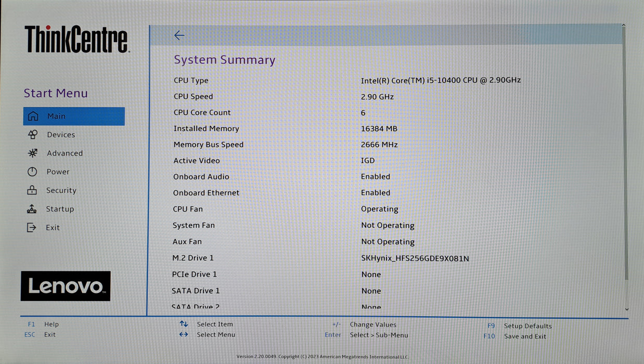The height and width of the screenshot is (364, 644).
Task: Click the CPU Type label
Action: [x=191, y=81]
